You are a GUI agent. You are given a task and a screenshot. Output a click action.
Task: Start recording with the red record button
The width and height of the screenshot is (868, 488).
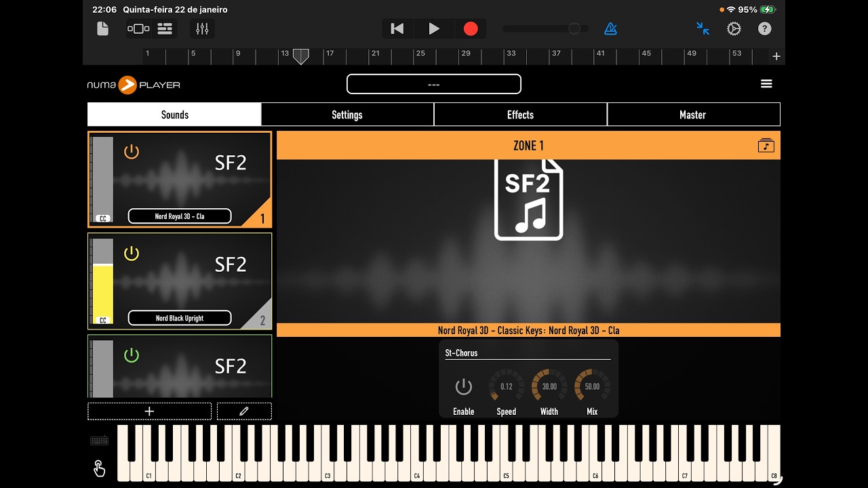(x=471, y=28)
